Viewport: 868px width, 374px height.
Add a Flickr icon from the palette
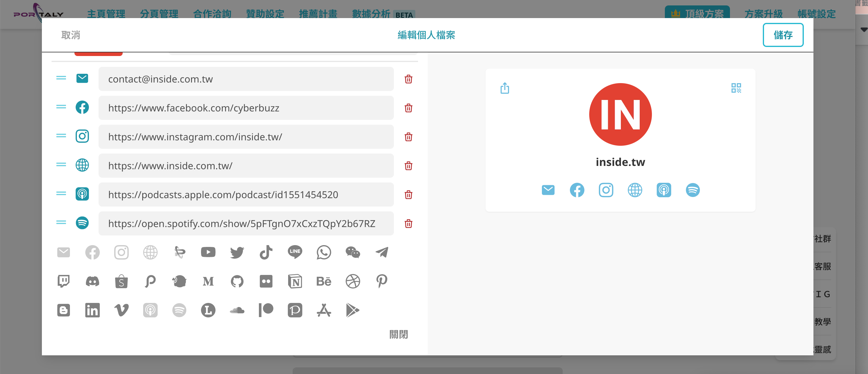pos(266,281)
